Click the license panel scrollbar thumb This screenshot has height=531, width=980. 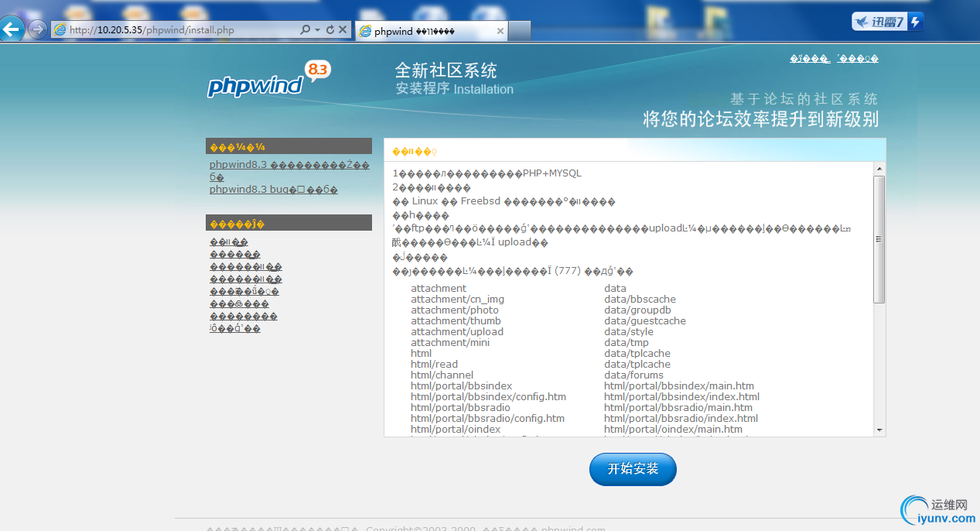(879, 238)
